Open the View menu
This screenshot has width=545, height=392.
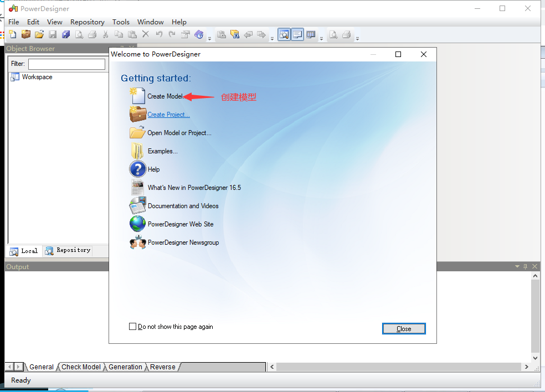click(55, 22)
